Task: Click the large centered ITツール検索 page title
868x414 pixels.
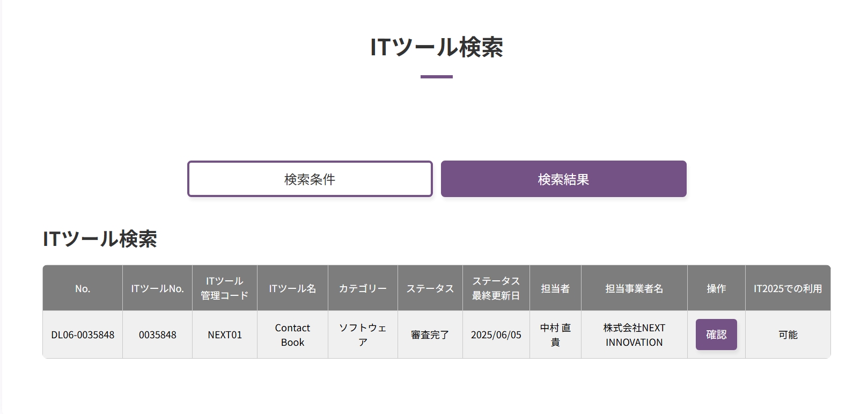Action: point(437,47)
